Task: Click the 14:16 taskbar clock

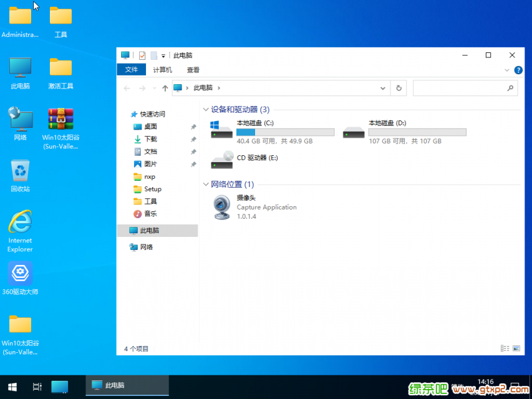Action: pyautogui.click(x=485, y=382)
